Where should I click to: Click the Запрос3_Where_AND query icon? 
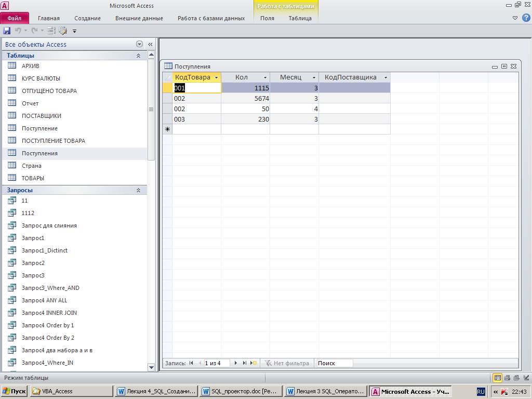pos(12,288)
